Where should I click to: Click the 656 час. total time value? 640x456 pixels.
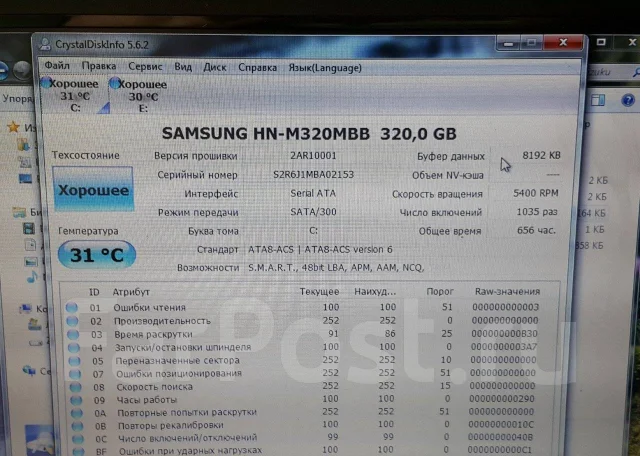pyautogui.click(x=536, y=230)
